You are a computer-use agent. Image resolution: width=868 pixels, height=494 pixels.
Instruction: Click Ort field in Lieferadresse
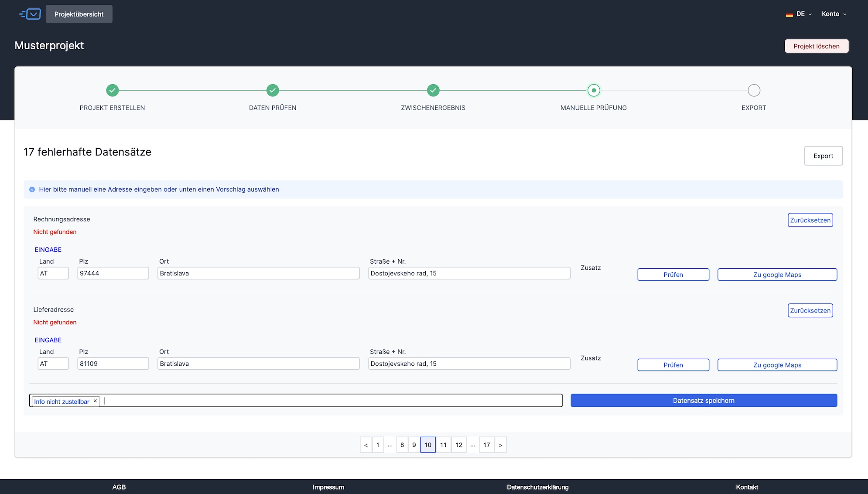[x=259, y=364]
